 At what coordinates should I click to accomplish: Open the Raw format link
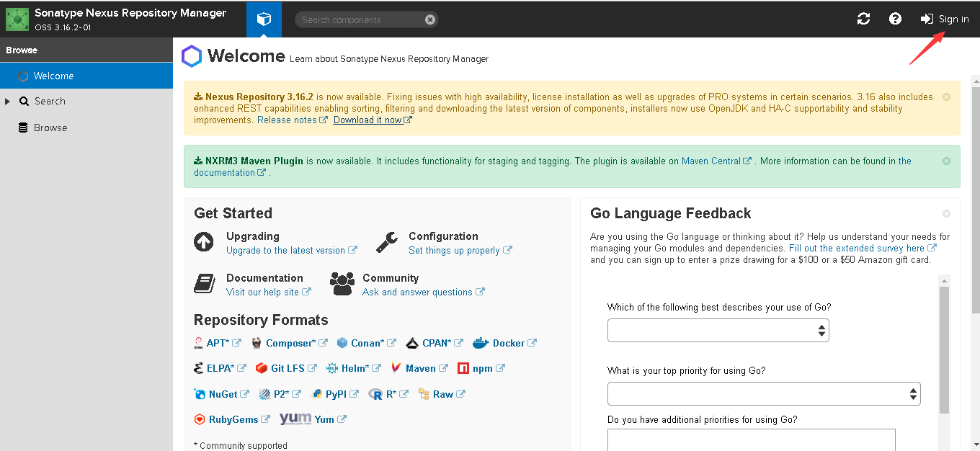click(x=449, y=394)
